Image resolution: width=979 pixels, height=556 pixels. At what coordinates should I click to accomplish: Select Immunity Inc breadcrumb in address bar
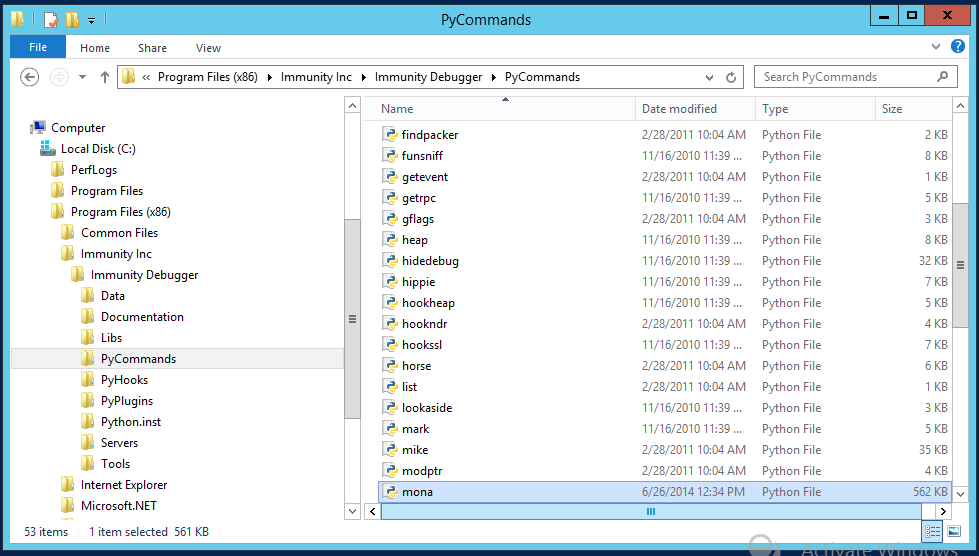316,77
